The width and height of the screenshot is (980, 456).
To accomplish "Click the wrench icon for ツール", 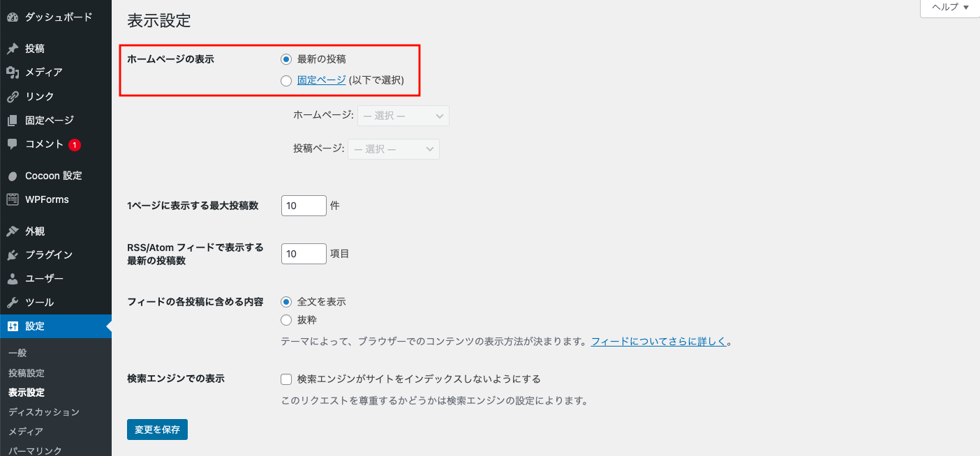I will click(13, 303).
